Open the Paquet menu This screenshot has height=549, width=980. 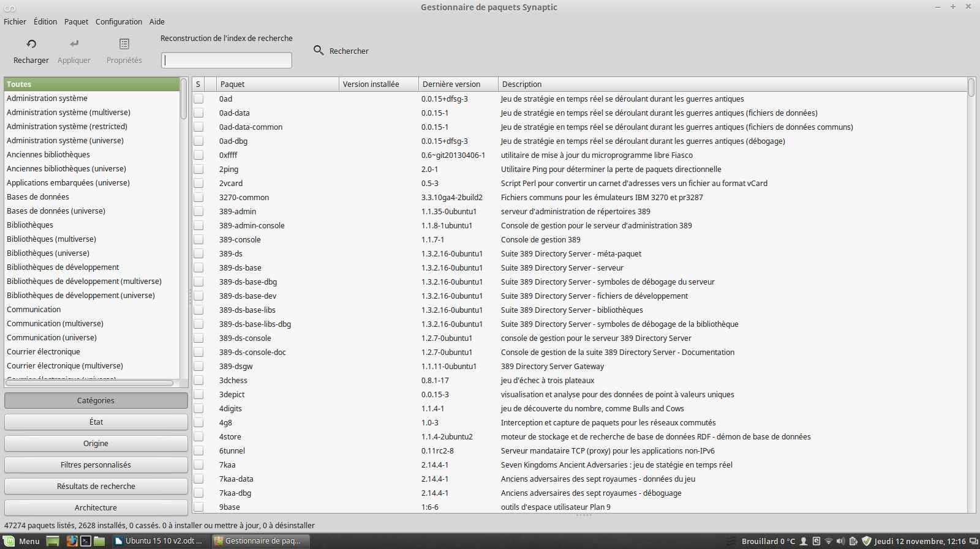(76, 21)
